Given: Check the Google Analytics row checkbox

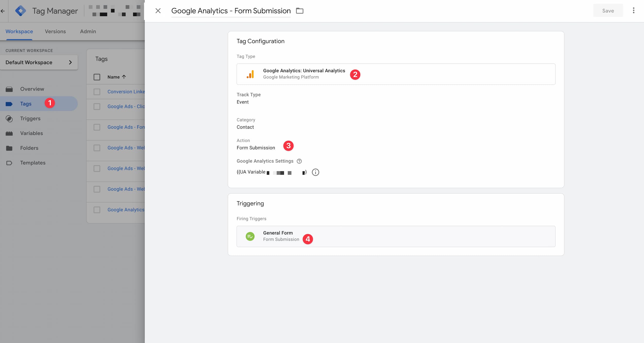Looking at the screenshot, I should coord(97,210).
